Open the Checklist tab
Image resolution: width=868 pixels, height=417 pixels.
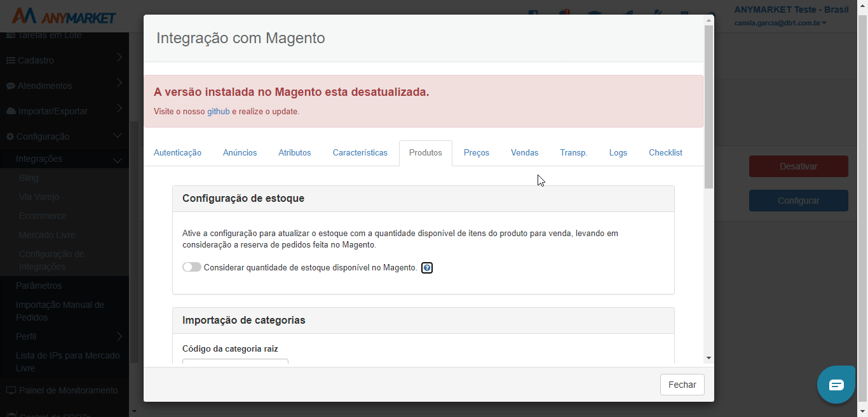coord(666,153)
